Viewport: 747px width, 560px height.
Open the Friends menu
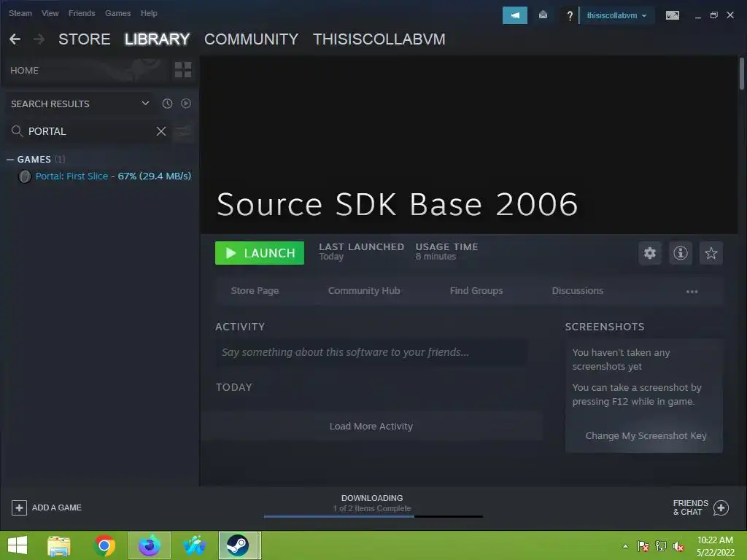(82, 13)
